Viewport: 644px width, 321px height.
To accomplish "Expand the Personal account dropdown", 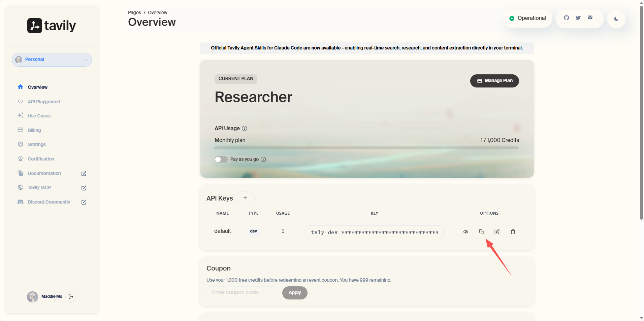I will [52, 60].
